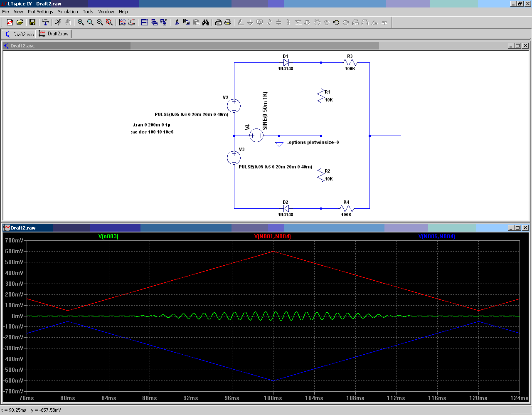
Task: Click the New Schematic toolbar icon
Action: [10, 22]
